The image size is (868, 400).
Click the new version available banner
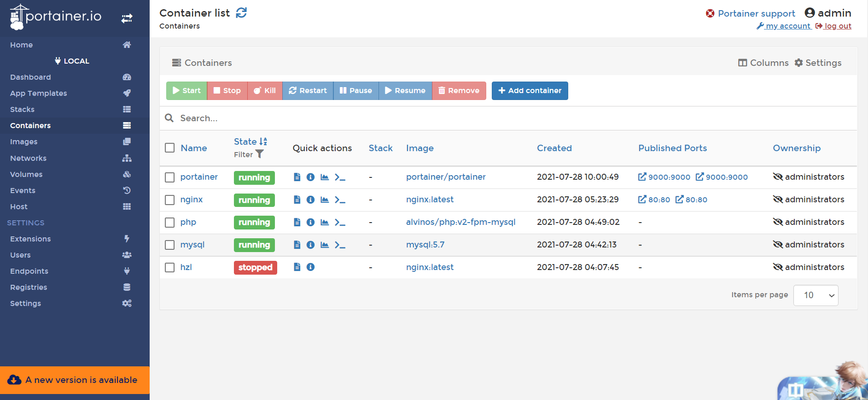point(75,380)
